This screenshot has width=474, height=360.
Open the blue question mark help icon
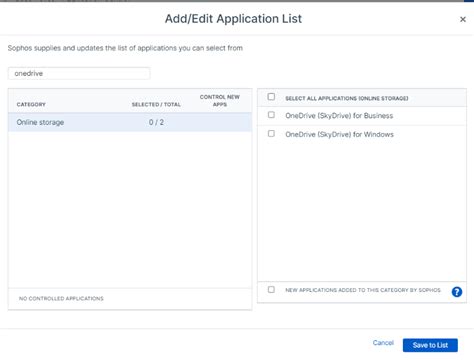[457, 292]
